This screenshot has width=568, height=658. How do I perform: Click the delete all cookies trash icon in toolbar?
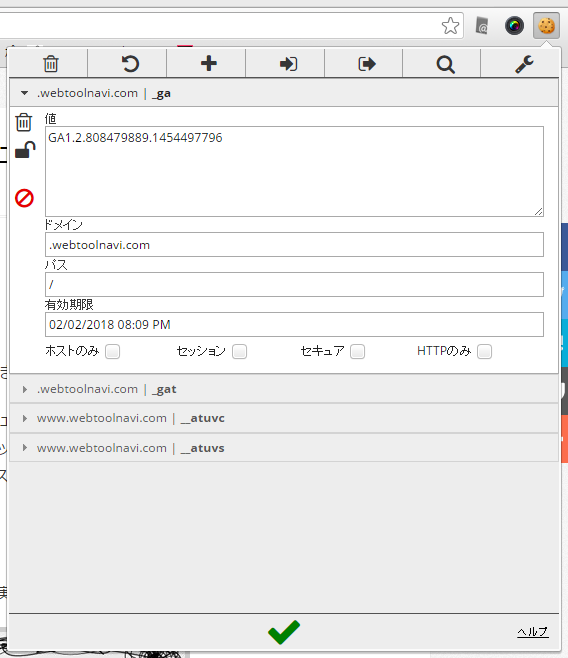(50, 64)
